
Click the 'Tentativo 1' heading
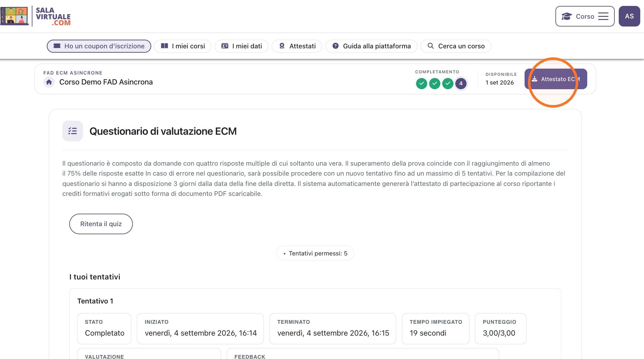95,301
